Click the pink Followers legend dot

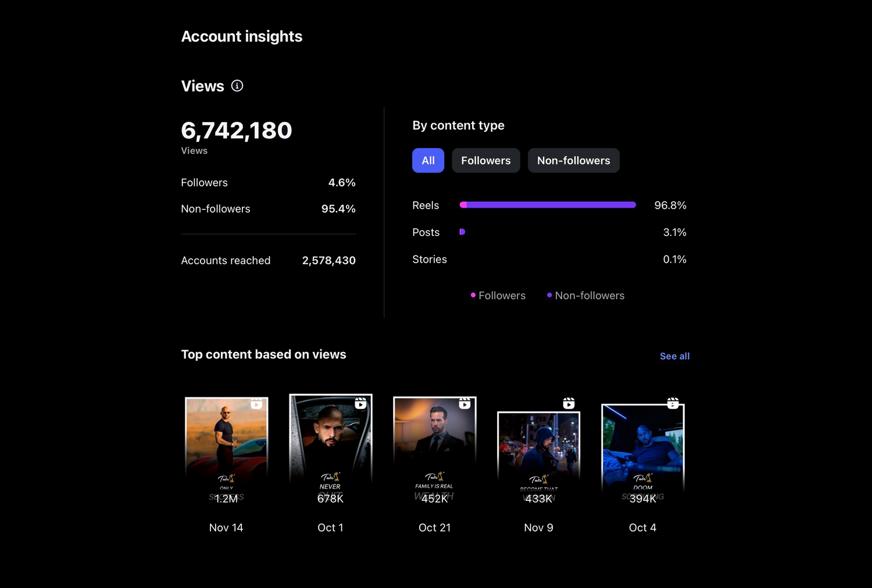(x=473, y=295)
